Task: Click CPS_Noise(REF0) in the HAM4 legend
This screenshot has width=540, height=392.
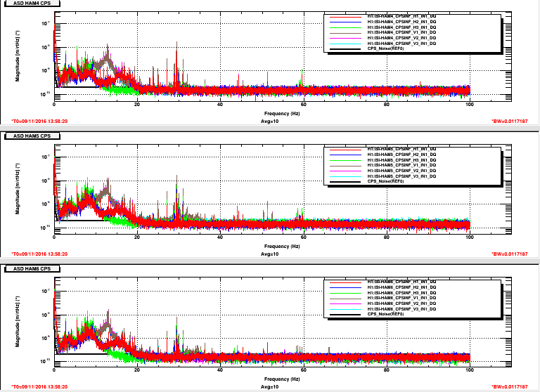Action: point(385,48)
